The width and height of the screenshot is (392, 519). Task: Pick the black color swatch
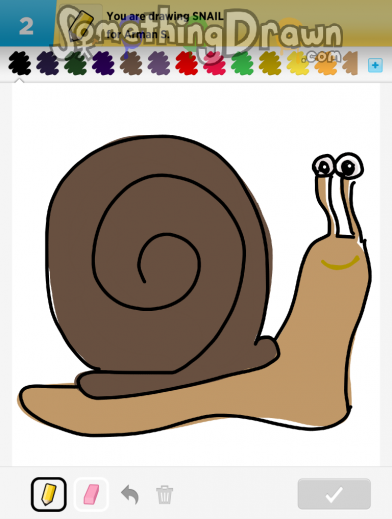[x=20, y=63]
